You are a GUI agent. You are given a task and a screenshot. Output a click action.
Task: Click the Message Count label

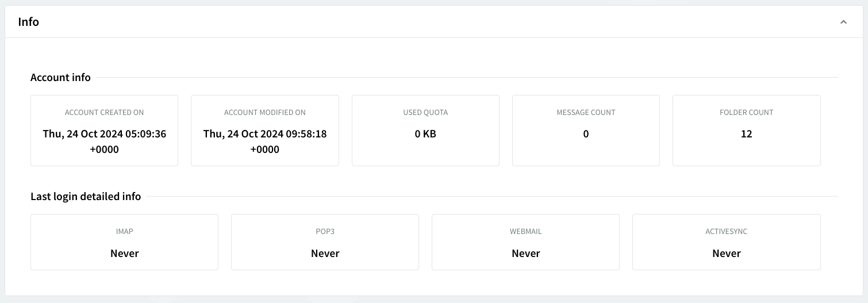[586, 113]
